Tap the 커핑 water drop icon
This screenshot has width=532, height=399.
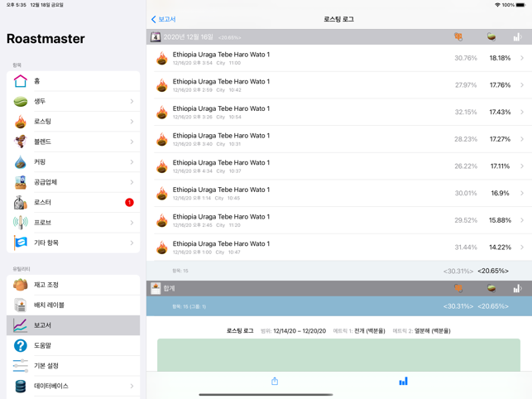[x=21, y=162]
